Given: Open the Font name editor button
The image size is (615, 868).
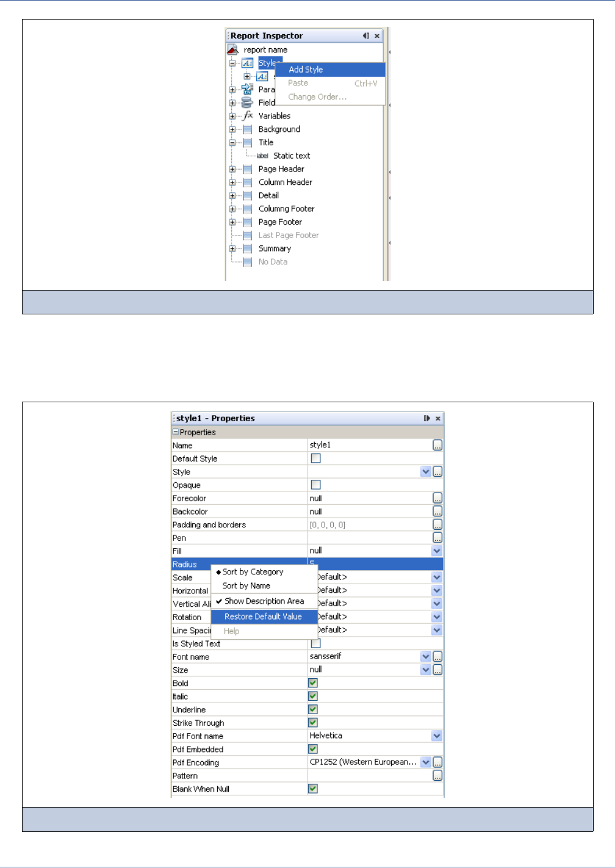Looking at the screenshot, I should [437, 657].
